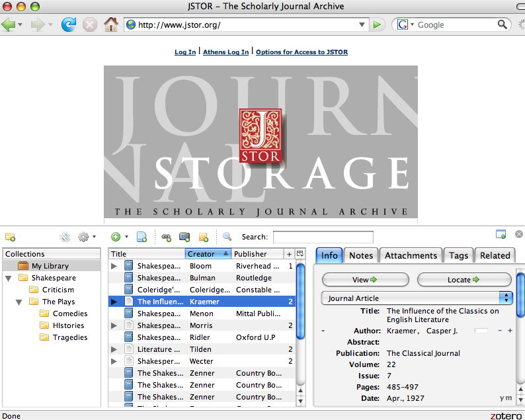Image resolution: width=525 pixels, height=420 pixels.
Task: Click the green New Item plus icon
Action: click(x=116, y=237)
